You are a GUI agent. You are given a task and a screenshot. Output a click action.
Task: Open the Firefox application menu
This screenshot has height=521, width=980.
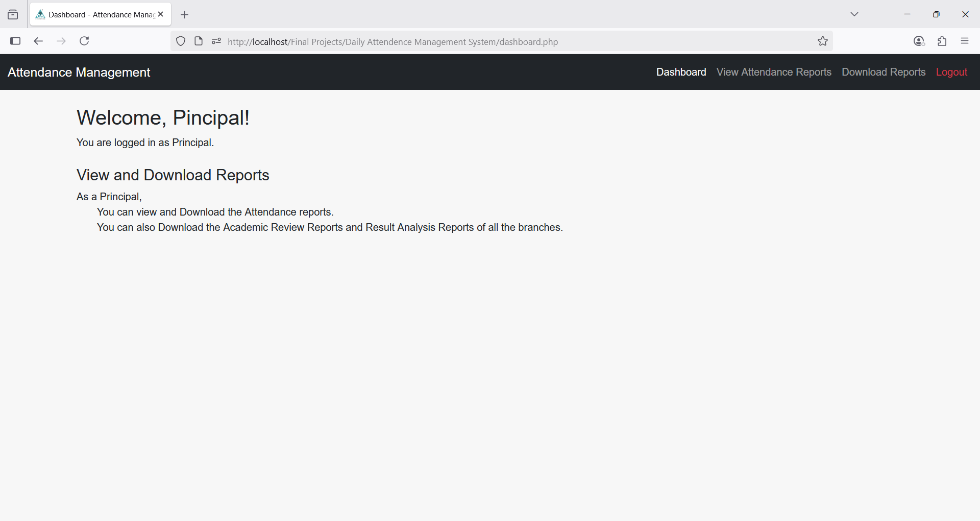tap(965, 41)
